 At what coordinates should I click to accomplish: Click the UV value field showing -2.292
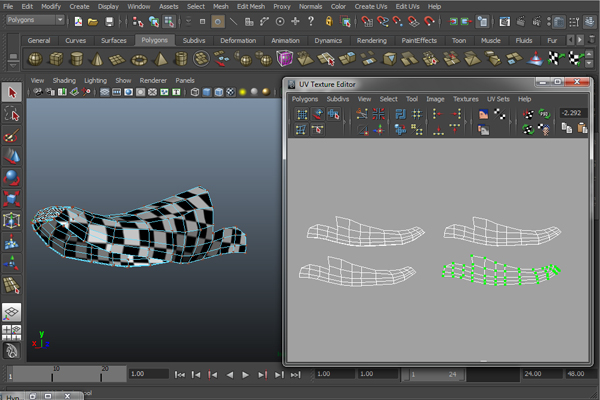click(572, 113)
